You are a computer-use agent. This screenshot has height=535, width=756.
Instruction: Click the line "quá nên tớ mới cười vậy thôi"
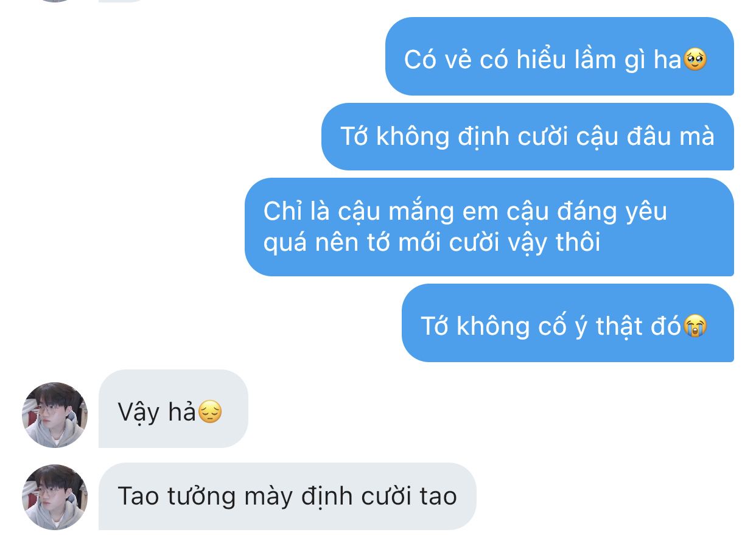tap(432, 243)
